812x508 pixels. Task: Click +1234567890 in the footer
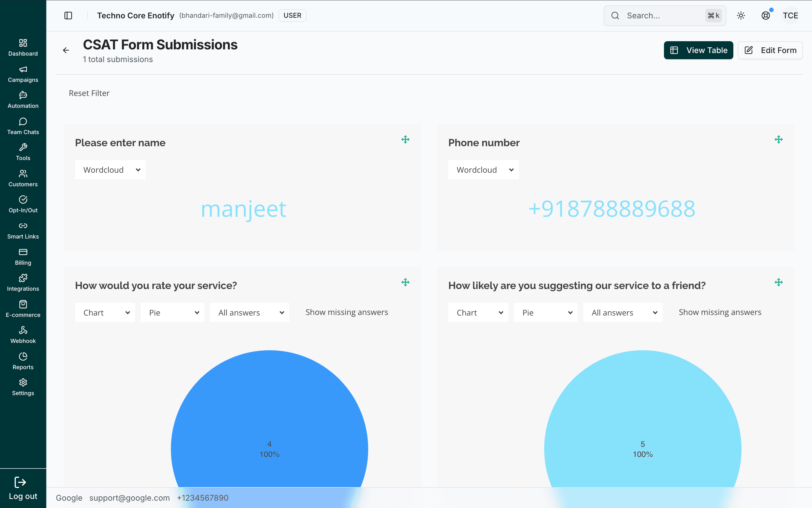coord(203,498)
